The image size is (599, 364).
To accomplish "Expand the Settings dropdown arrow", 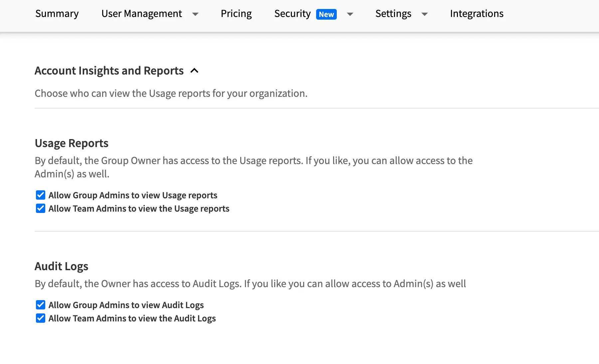I will (424, 14).
